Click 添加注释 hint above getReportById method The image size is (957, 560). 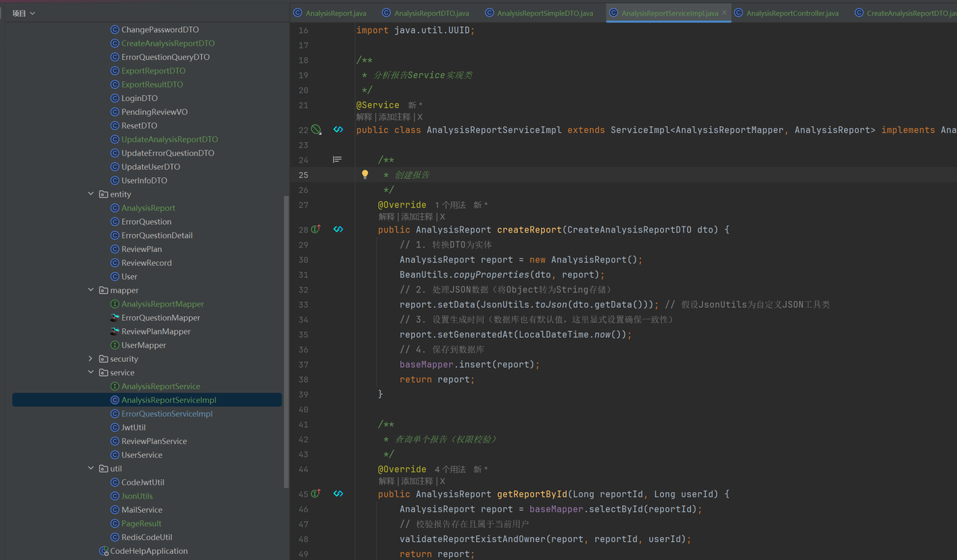416,481
